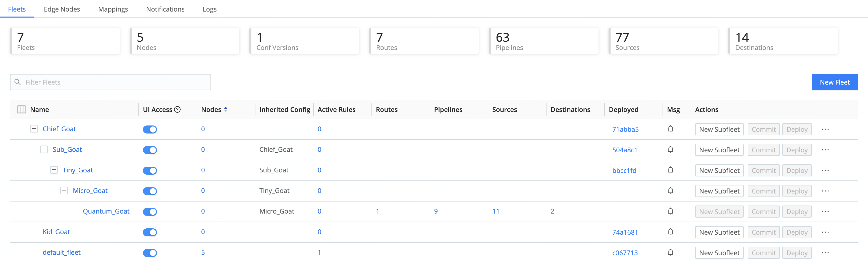Click the UI Access help question icon

pyautogui.click(x=178, y=109)
